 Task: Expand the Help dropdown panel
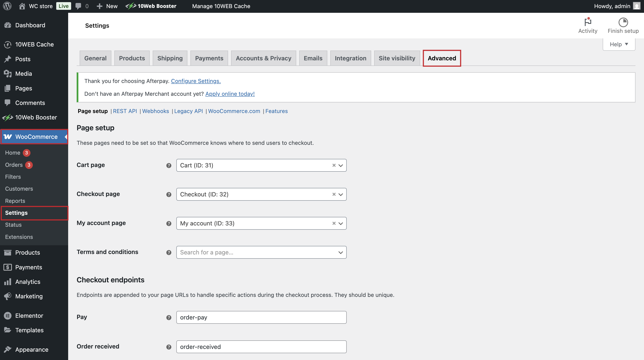(618, 44)
